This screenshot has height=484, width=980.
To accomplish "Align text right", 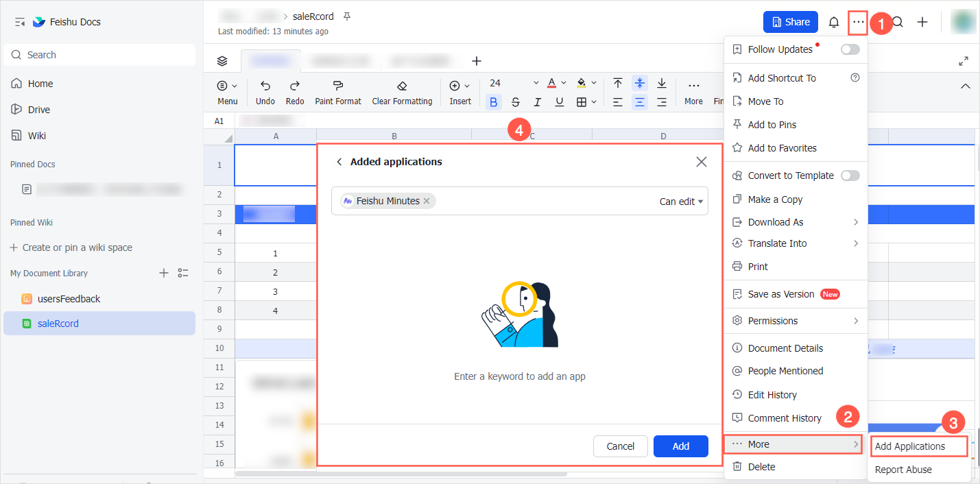I will pyautogui.click(x=662, y=102).
